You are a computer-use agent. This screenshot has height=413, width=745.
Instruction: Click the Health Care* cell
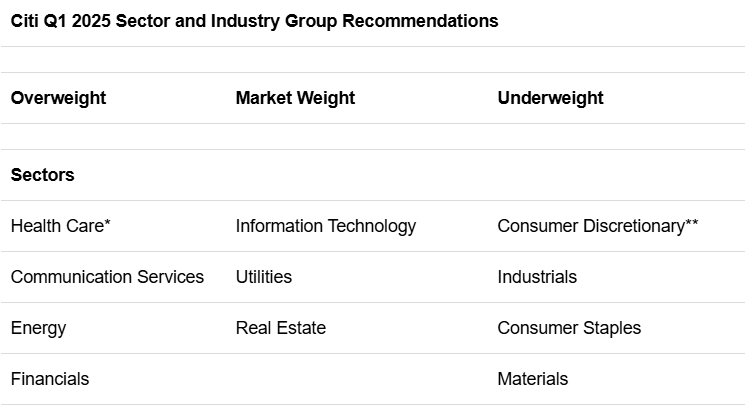60,226
